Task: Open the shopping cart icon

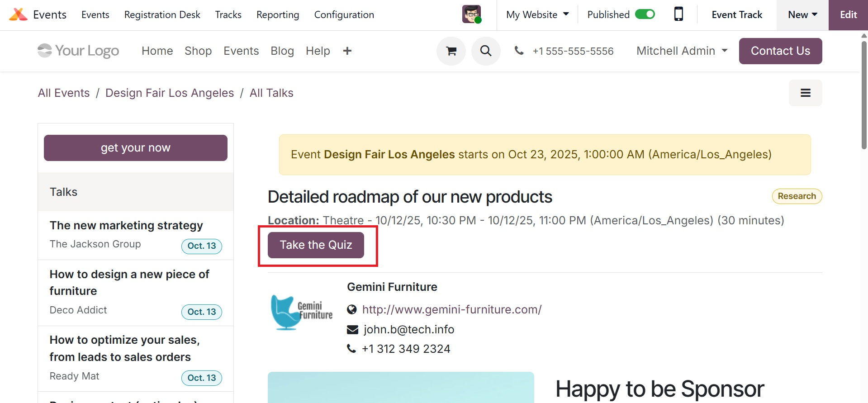Action: coord(451,51)
